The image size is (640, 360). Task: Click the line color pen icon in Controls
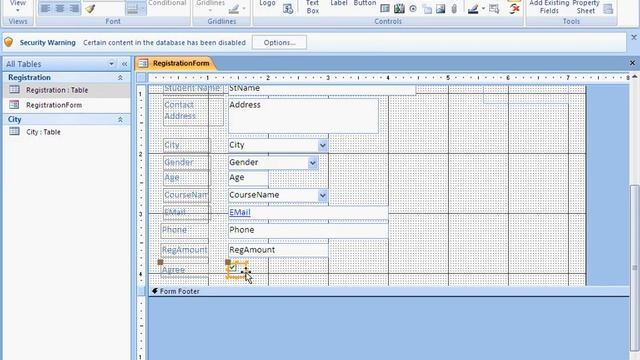(473, 9)
